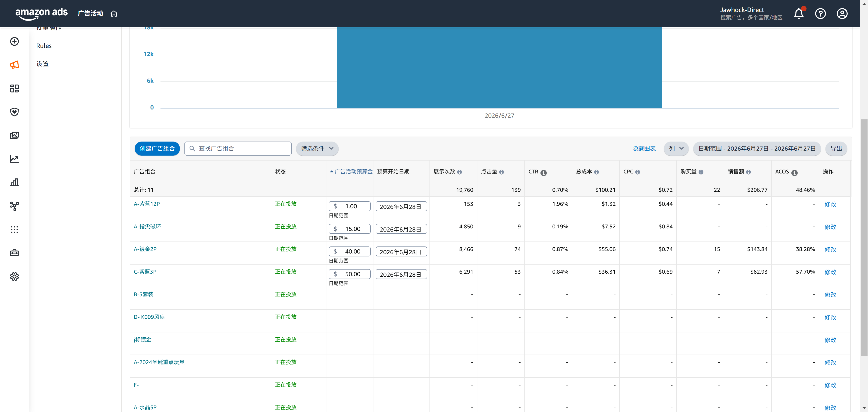Open the help question mark icon
The image size is (868, 412).
click(820, 14)
